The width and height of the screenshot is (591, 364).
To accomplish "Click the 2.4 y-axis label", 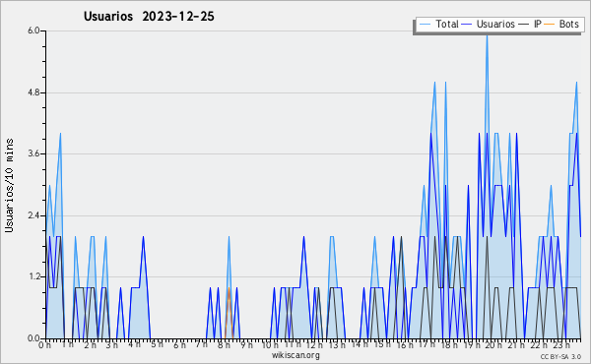I will click(x=33, y=215).
